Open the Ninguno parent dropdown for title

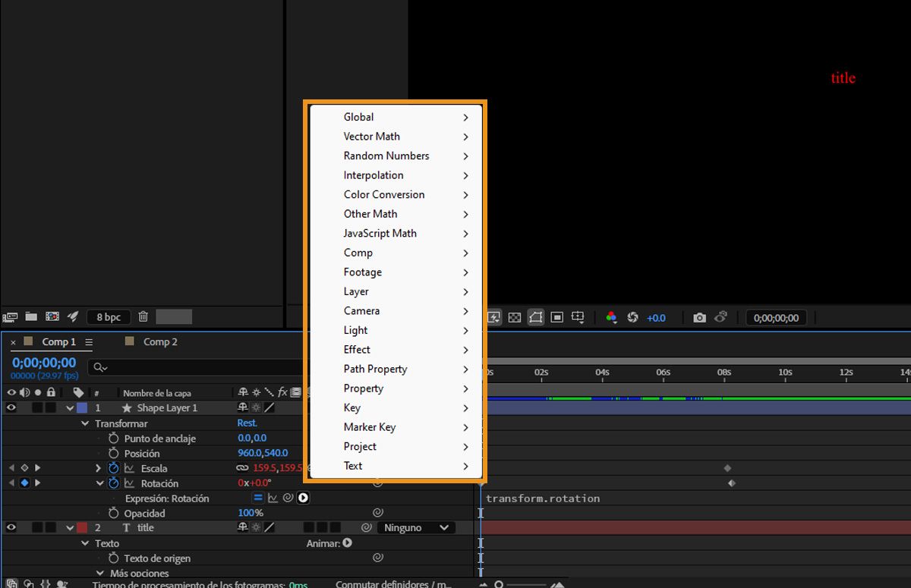[415, 527]
